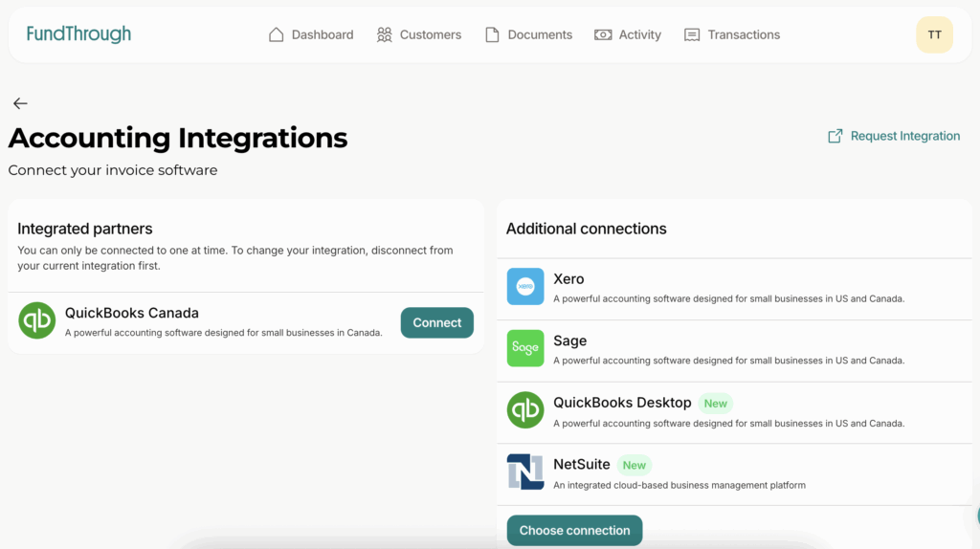This screenshot has width=980, height=549.
Task: Click the QuickBooks Canada logo icon
Action: coord(37,320)
